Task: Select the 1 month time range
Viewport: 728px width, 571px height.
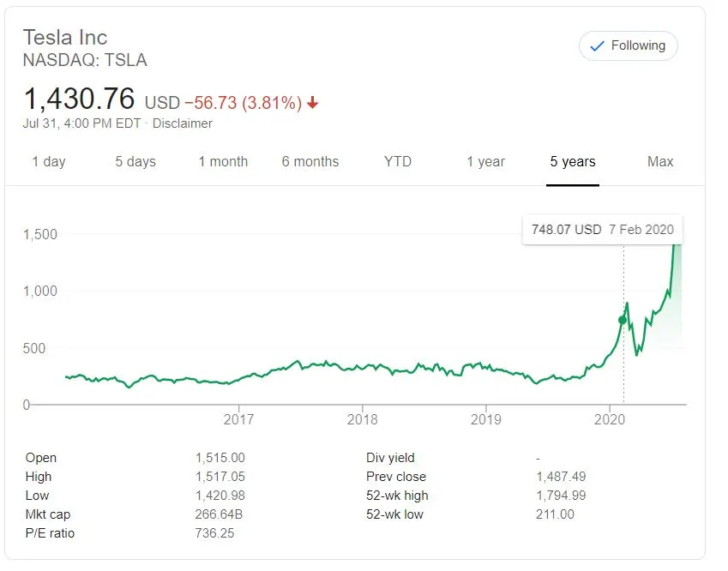Action: click(x=223, y=161)
